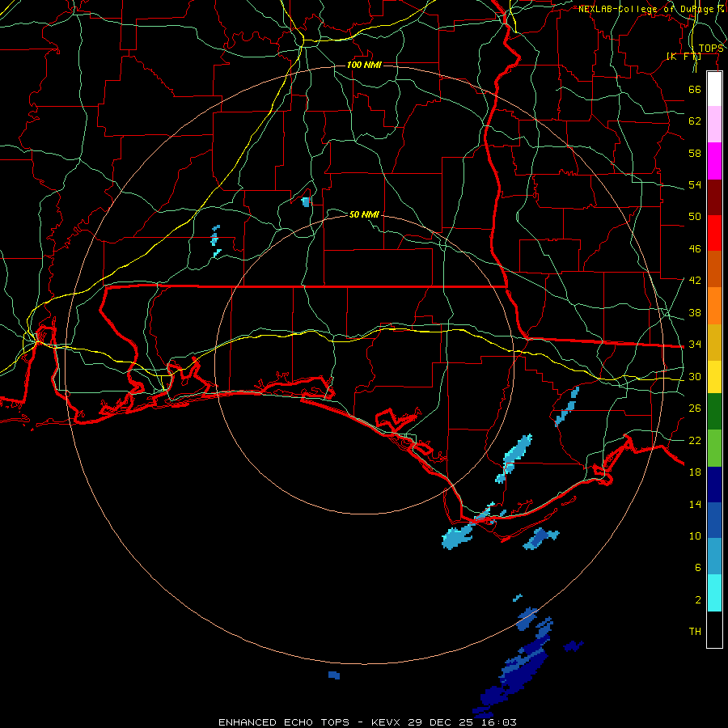Click the legend value '66'
728x728 pixels.
tap(695, 89)
